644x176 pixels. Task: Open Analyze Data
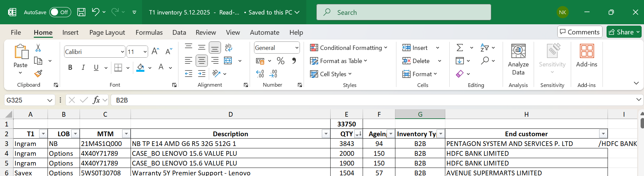518,60
